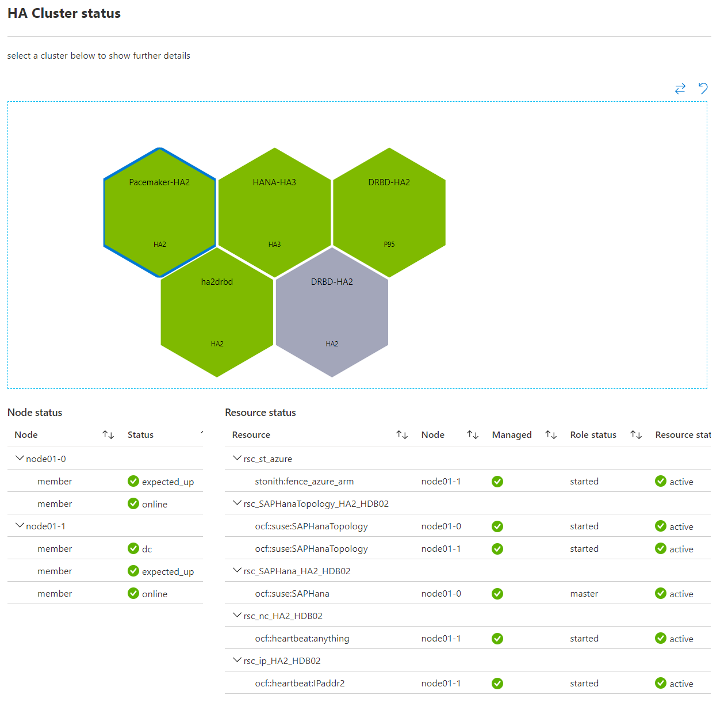Image resolution: width=728 pixels, height=710 pixels.
Task: Click green check icon beside dc status
Action: pyautogui.click(x=133, y=548)
